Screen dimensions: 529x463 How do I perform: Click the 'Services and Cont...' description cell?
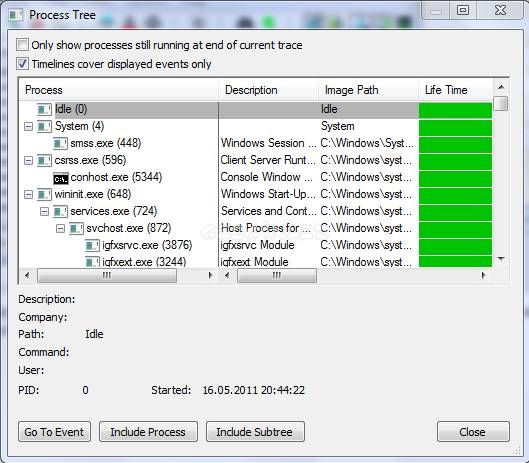(x=269, y=211)
